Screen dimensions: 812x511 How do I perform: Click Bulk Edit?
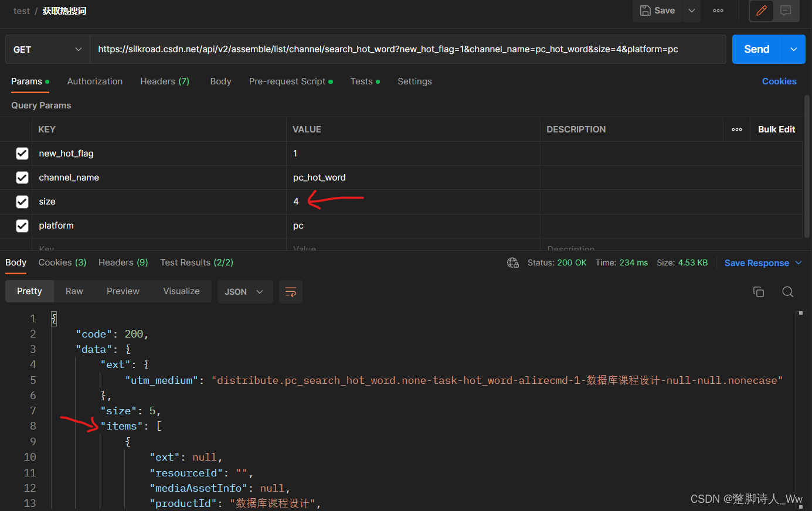(776, 130)
